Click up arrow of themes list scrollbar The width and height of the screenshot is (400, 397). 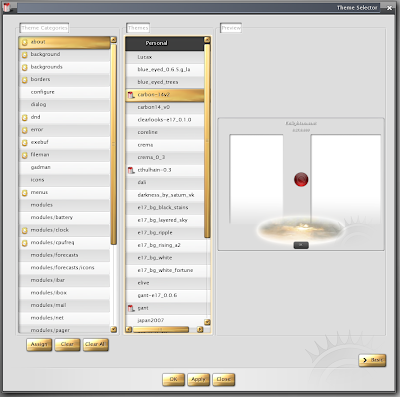[x=207, y=40]
